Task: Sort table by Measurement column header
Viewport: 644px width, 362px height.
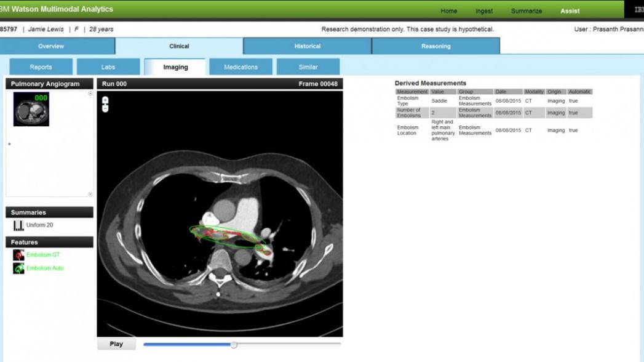Action: (412, 92)
